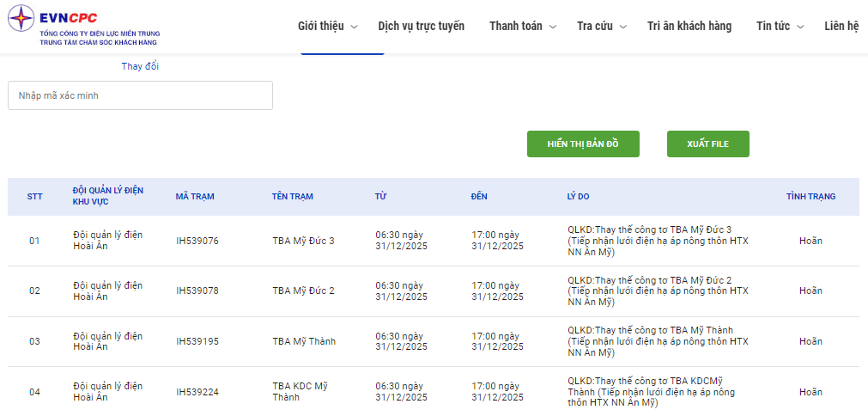This screenshot has width=868, height=416.
Task: Select the TBA Mỹ Thành station name
Action: 304,341
